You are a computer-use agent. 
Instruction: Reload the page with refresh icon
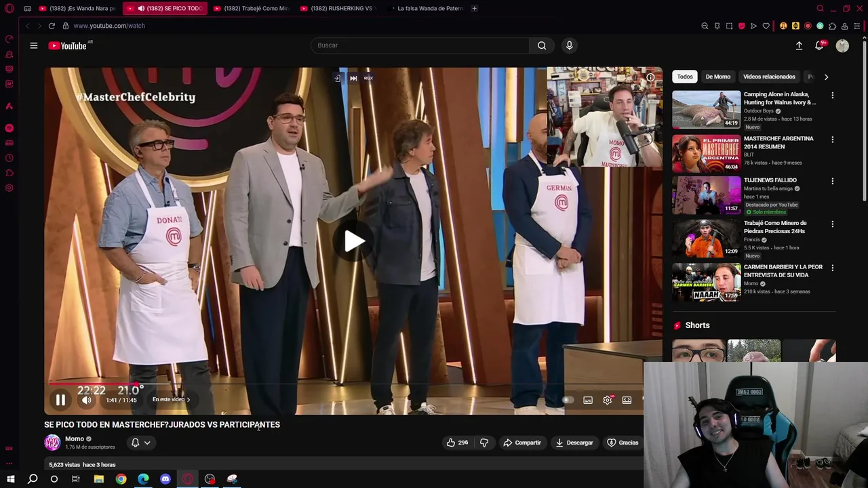pos(52,26)
